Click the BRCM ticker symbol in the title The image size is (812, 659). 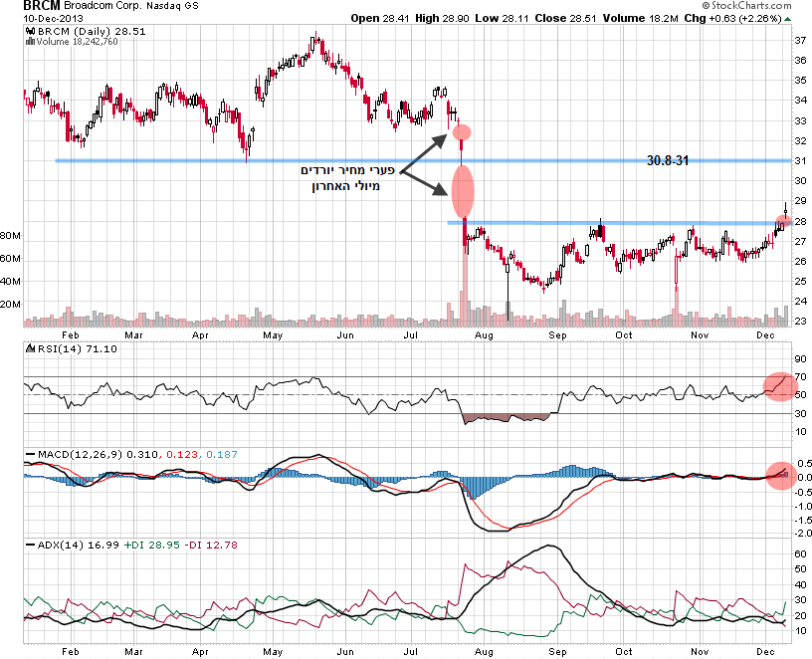[42, 6]
